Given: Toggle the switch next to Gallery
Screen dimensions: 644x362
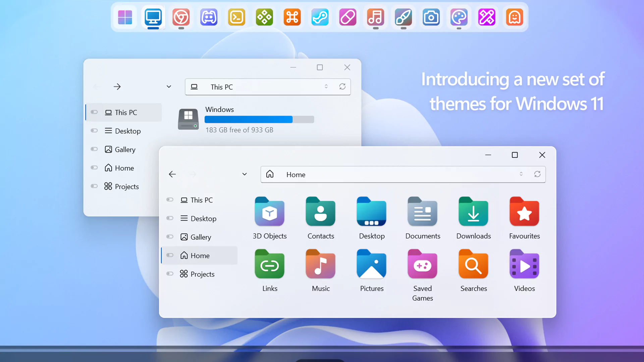Looking at the screenshot, I should click(x=170, y=237).
